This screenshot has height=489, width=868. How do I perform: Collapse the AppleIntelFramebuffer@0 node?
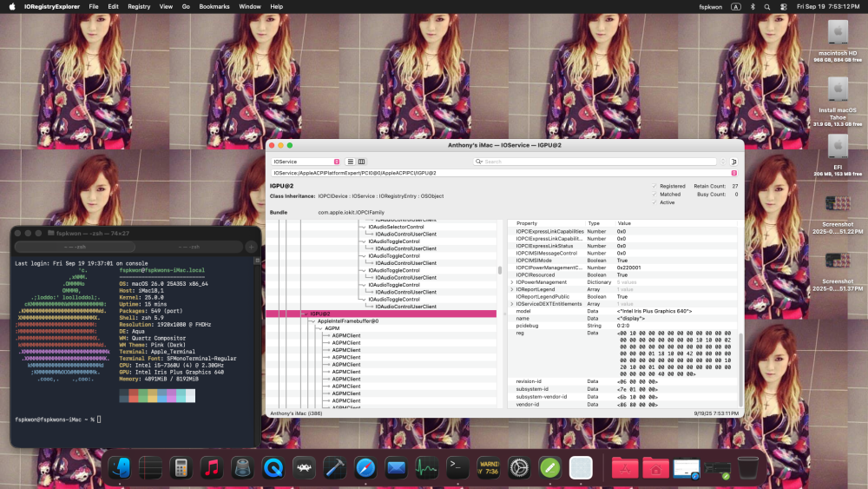tap(312, 321)
